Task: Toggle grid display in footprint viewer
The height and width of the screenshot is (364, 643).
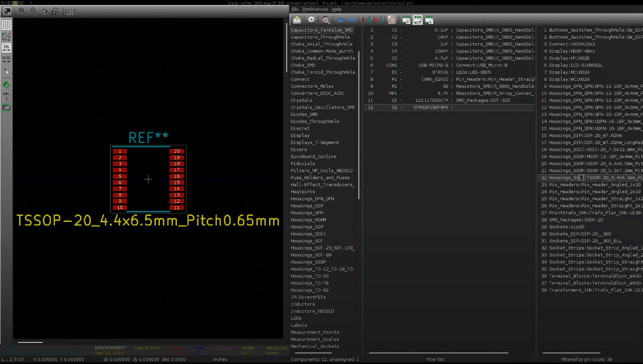Action: [x=7, y=25]
